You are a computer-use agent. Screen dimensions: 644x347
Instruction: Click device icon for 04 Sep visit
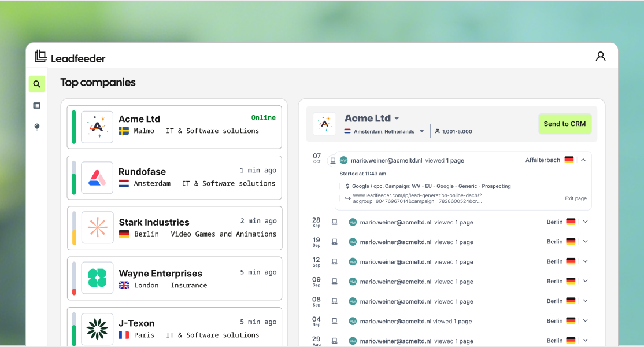point(334,321)
